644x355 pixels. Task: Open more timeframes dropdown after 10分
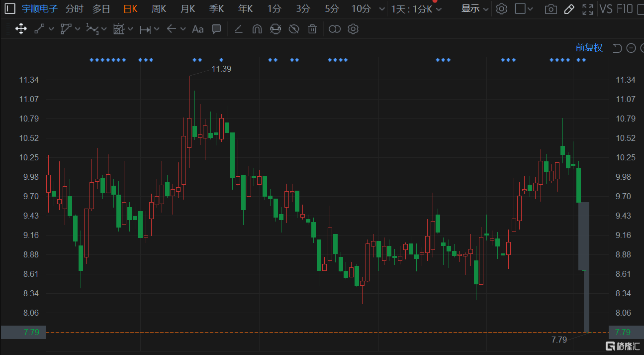pyautogui.click(x=381, y=9)
